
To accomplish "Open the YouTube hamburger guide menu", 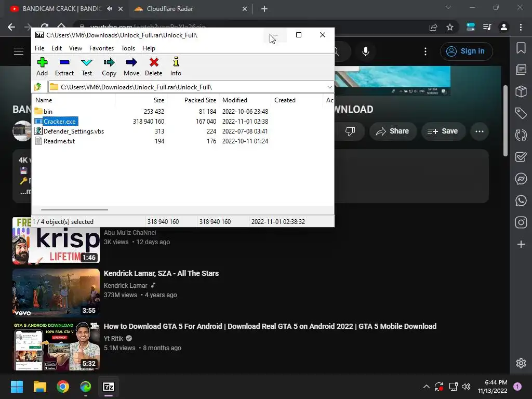I will point(19,51).
